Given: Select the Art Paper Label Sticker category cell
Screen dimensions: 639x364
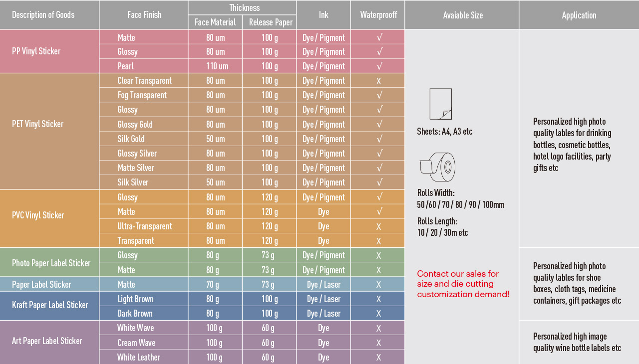Looking at the screenshot, I should (x=47, y=341).
